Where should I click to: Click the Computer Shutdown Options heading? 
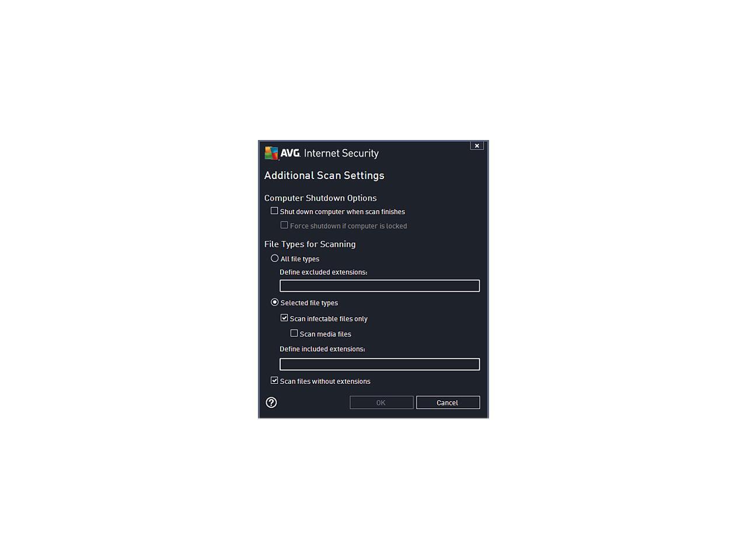(320, 198)
